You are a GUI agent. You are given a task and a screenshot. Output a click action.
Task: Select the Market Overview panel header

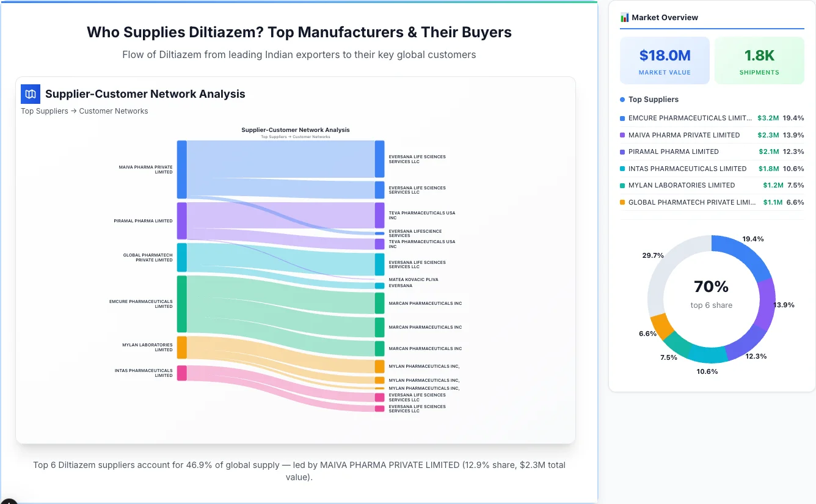click(665, 17)
